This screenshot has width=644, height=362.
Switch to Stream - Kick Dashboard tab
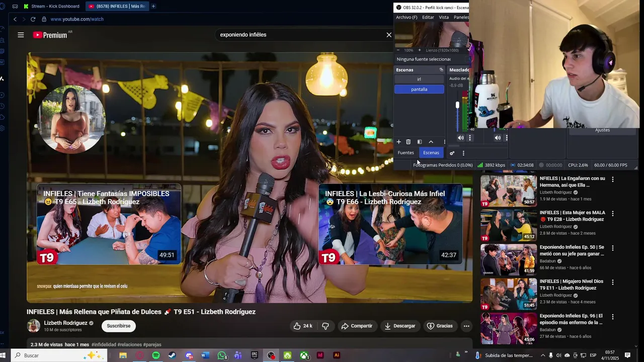[51, 6]
